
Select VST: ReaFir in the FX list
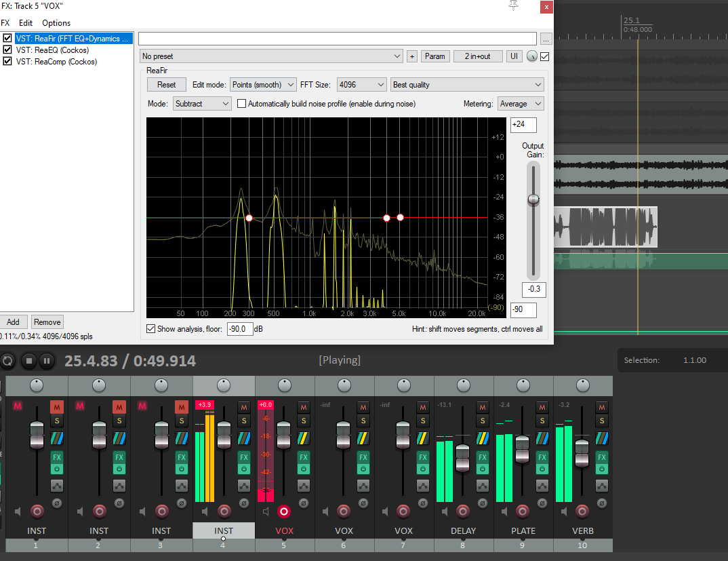[73, 38]
